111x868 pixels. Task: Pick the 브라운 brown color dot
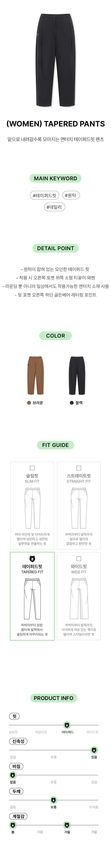coord(29,403)
